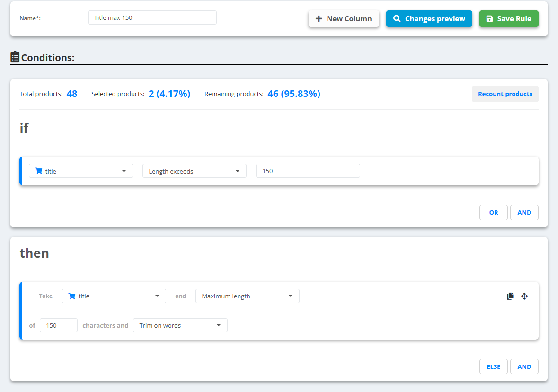
Task: Click the Conditions: heading
Action: click(x=48, y=58)
